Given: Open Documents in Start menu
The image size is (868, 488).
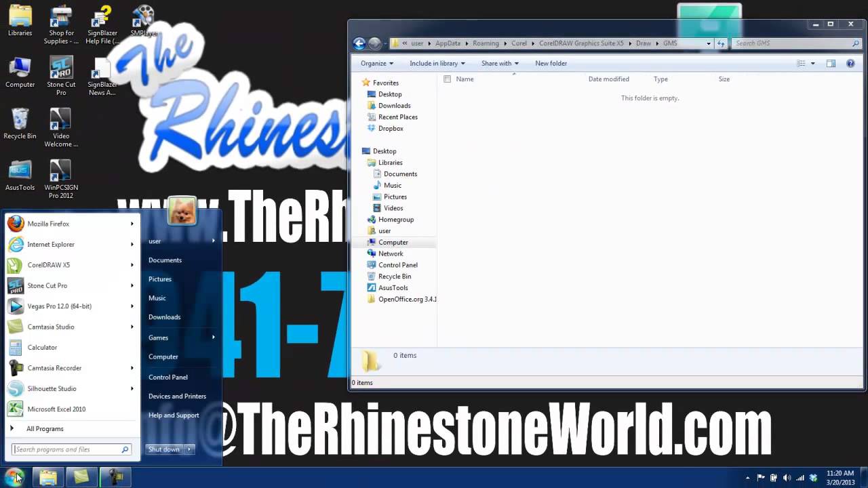Looking at the screenshot, I should [165, 260].
